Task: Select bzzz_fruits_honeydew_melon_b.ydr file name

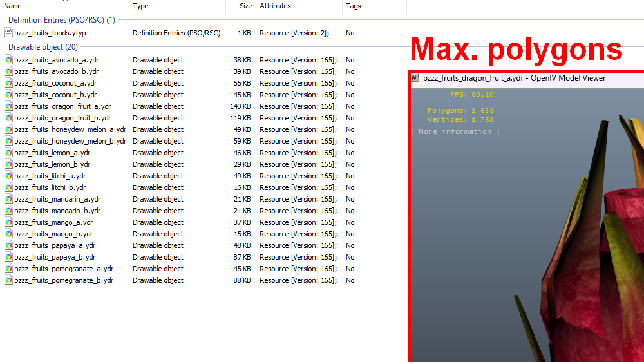Action: [x=70, y=141]
